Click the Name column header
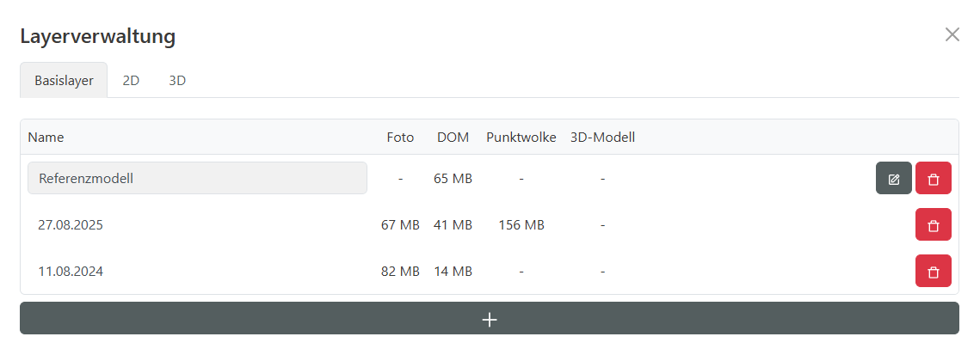Screen dimensions: 980x355 coord(46,138)
